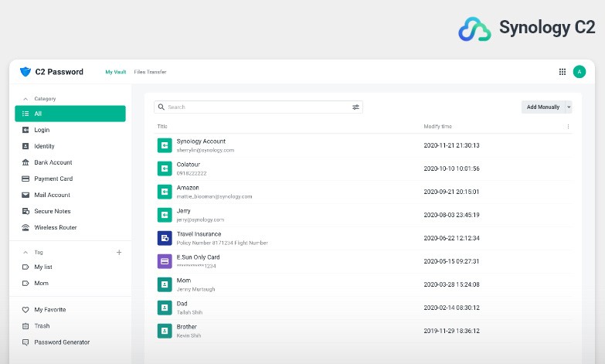
Task: Click the Jenny Murtaugh subtitle text
Action: click(196, 289)
